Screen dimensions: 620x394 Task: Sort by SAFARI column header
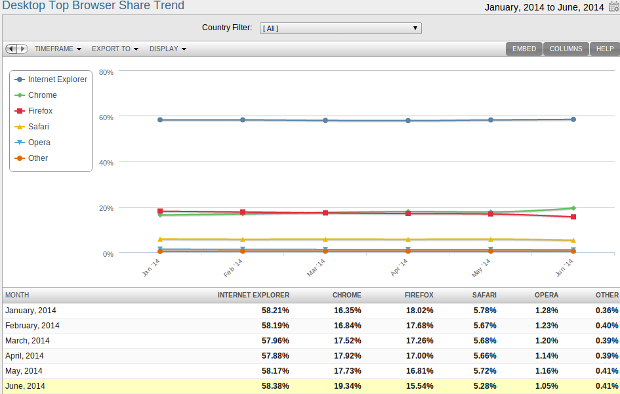484,295
